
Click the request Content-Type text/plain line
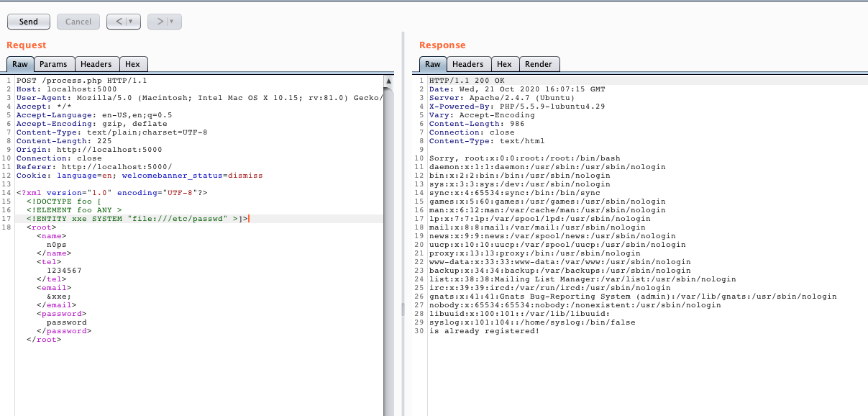click(112, 132)
